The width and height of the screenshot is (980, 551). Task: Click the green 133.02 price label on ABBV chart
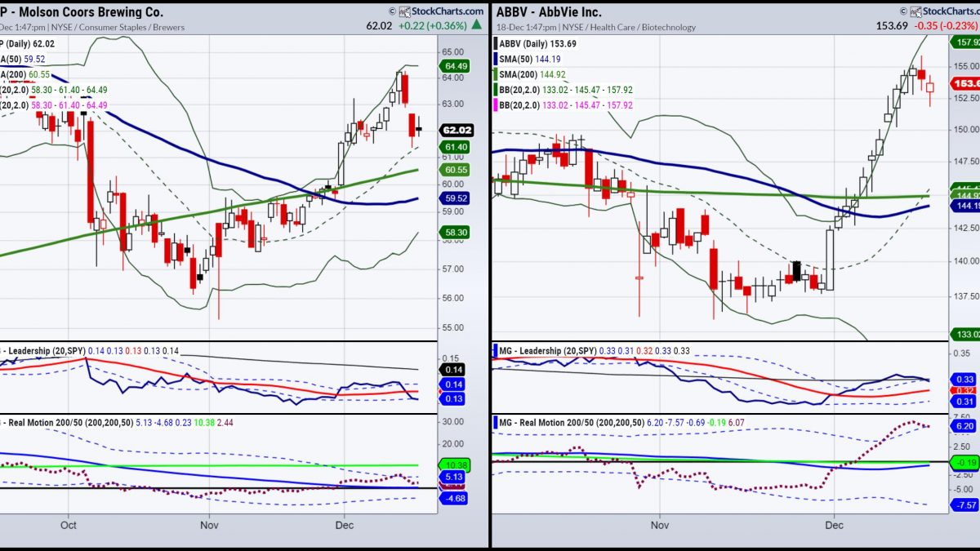pos(964,335)
